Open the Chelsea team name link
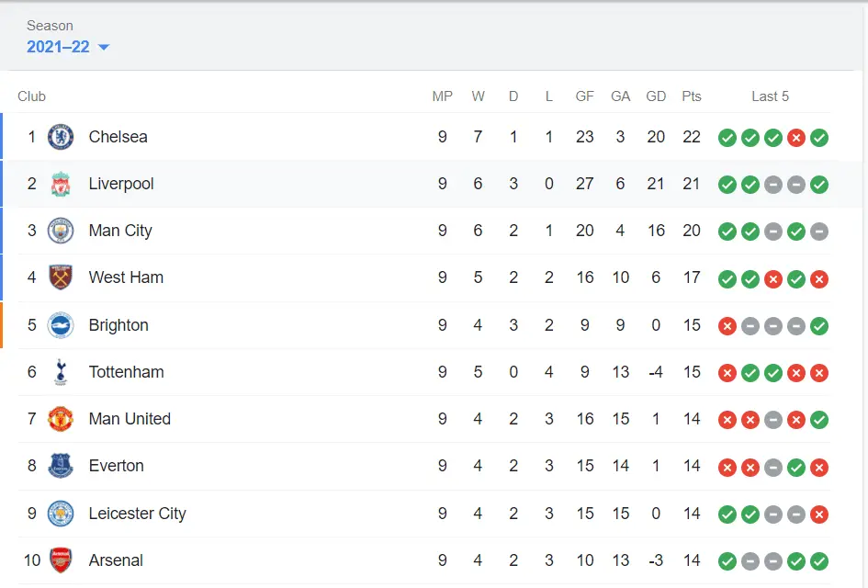The height and width of the screenshot is (588, 868). tap(118, 137)
